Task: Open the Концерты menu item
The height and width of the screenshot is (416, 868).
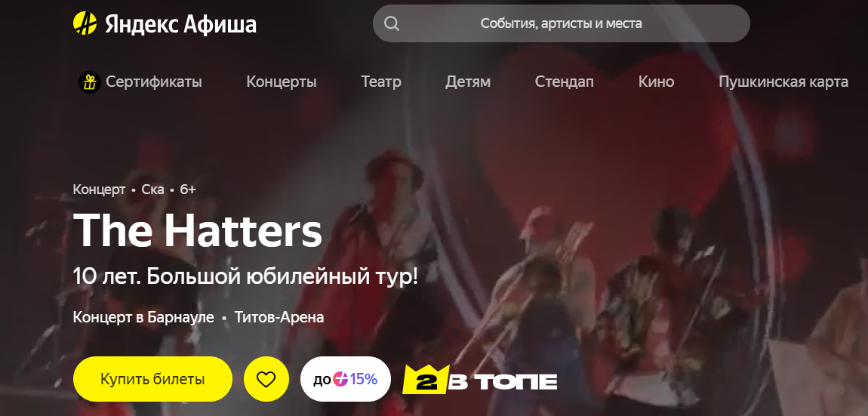Action: point(282,82)
